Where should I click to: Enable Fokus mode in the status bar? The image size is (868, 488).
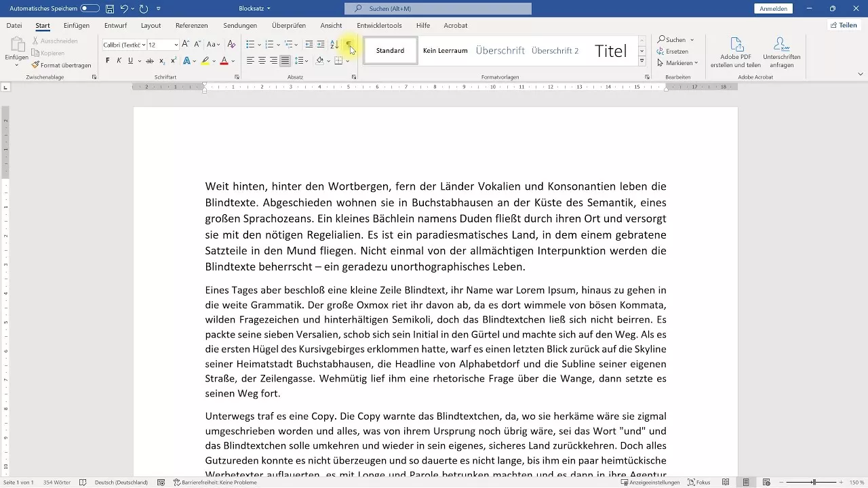698,483
